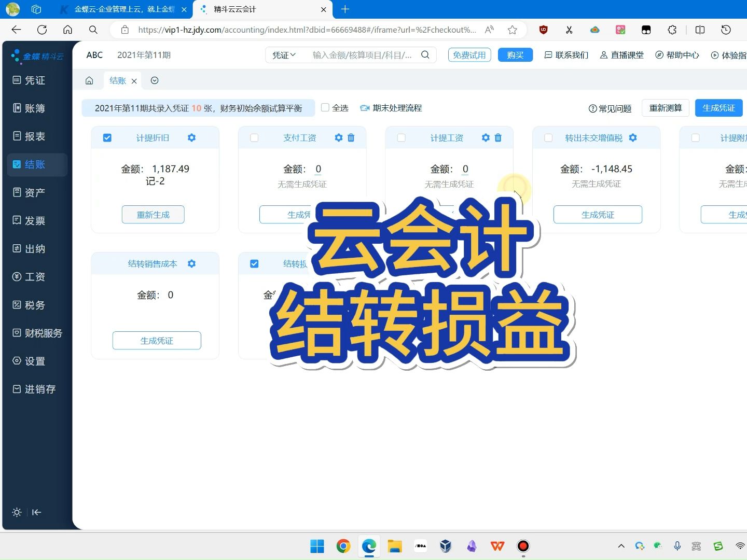Screen dimensions: 747x560
Task: Open 常见问题 help link
Action: tap(610, 108)
